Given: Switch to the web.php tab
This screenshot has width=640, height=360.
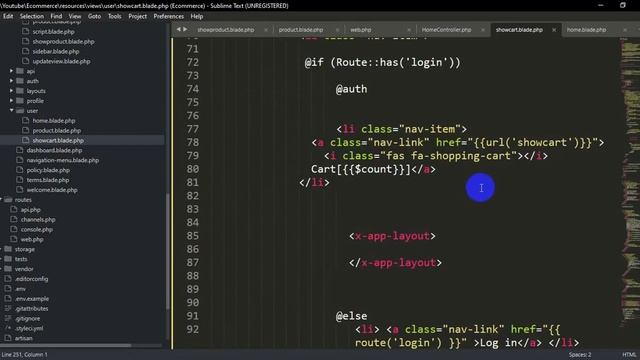Looking at the screenshot, I should 361,30.
